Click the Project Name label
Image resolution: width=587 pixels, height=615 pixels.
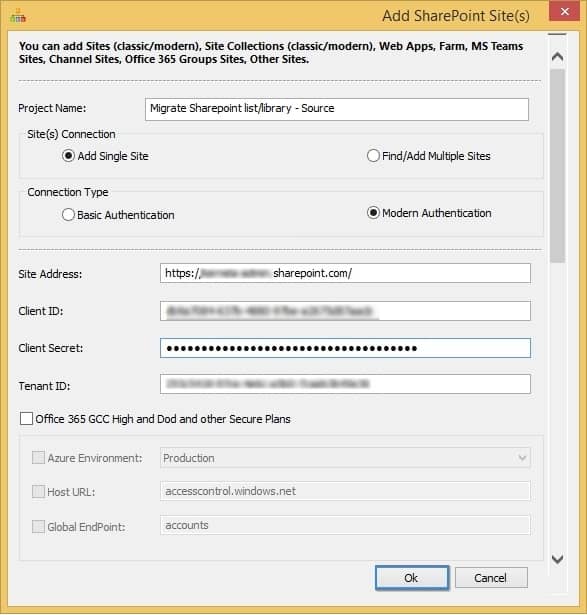click(x=52, y=108)
